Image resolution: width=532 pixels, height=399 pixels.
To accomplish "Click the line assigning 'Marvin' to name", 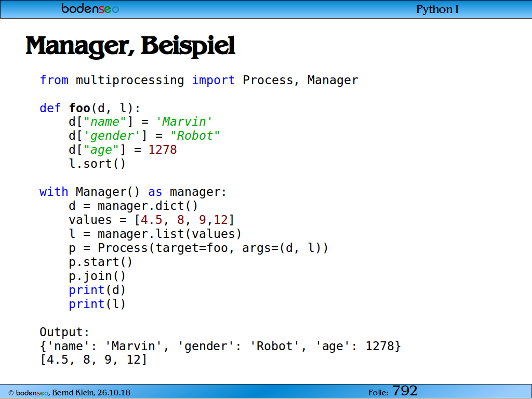I will pos(140,122).
